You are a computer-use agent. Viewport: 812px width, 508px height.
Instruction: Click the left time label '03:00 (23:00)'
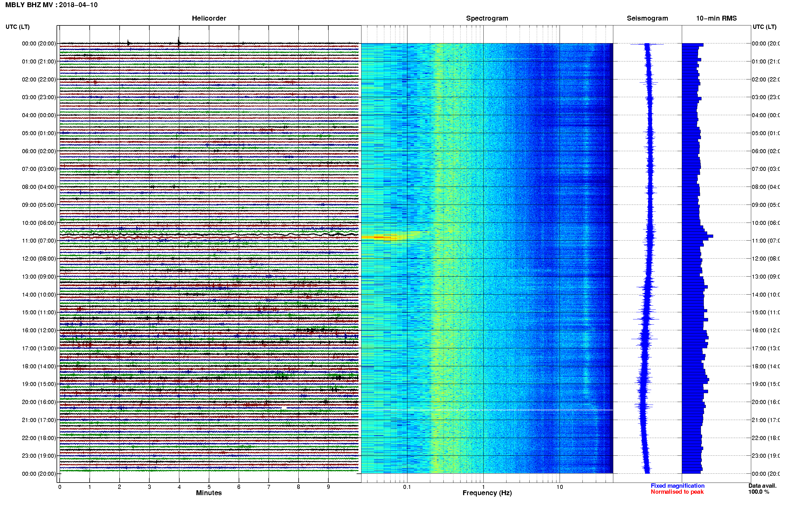[x=39, y=97]
